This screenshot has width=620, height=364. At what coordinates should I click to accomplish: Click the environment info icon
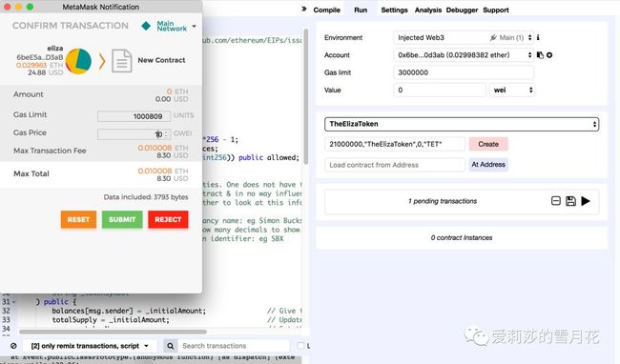click(x=538, y=37)
